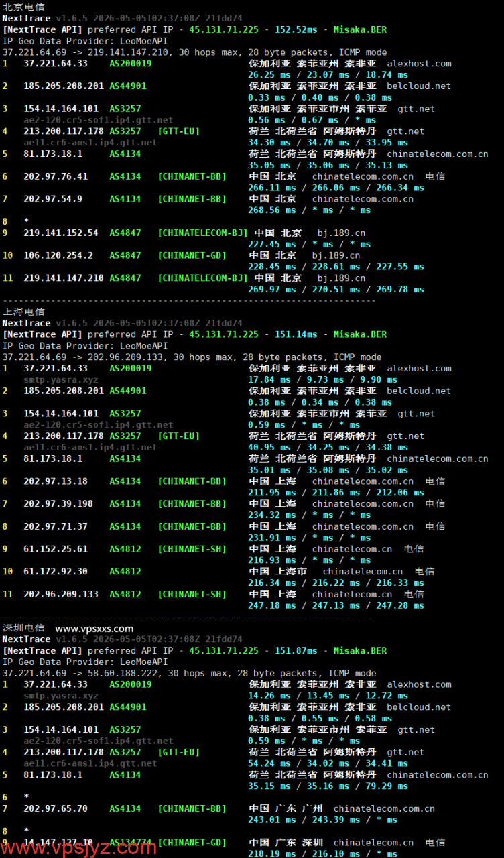Image resolution: width=504 pixels, height=858 pixels.
Task: Select latency 14.26 ms / 13.45 ms / 12.72 ms
Action: click(x=328, y=696)
